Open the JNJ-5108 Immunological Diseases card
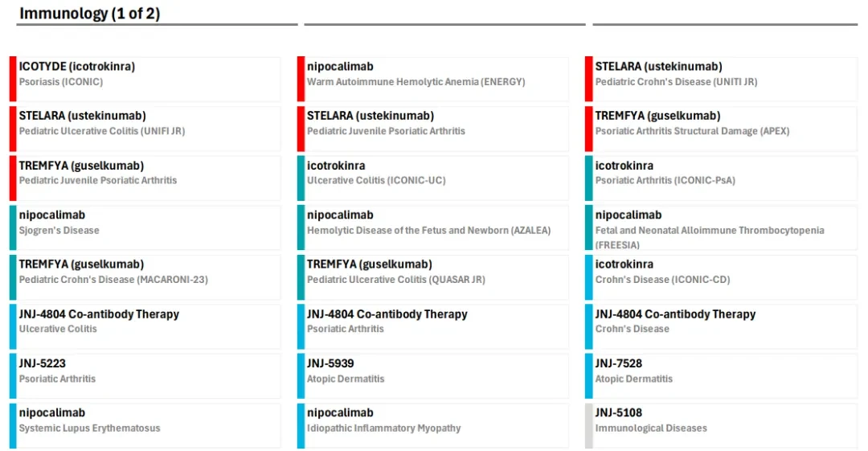This screenshot has height=451, width=868. pyautogui.click(x=721, y=425)
